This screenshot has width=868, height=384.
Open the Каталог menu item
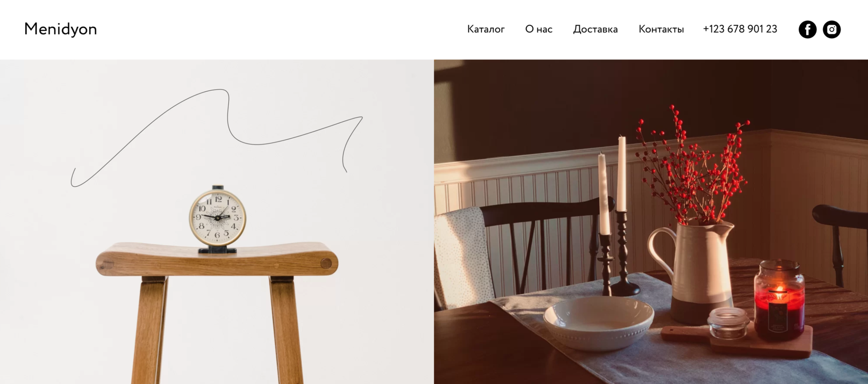(486, 29)
